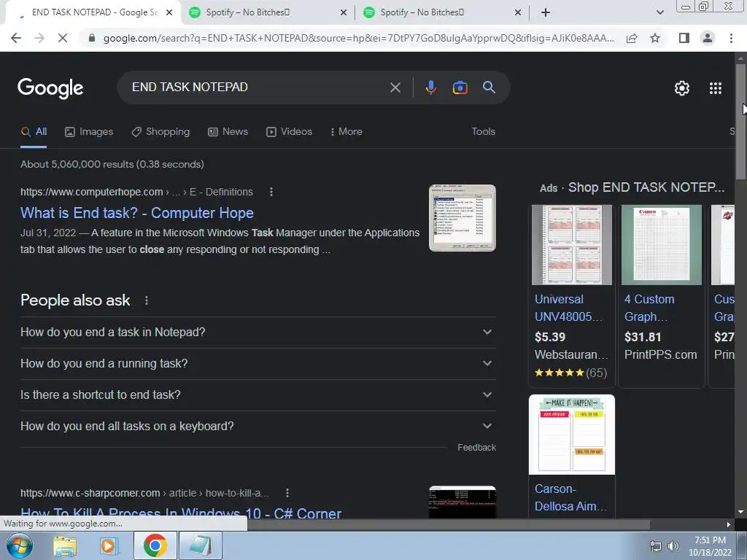Viewport: 747px width, 560px height.
Task: Open Chrome's three-dot menu
Action: [731, 38]
